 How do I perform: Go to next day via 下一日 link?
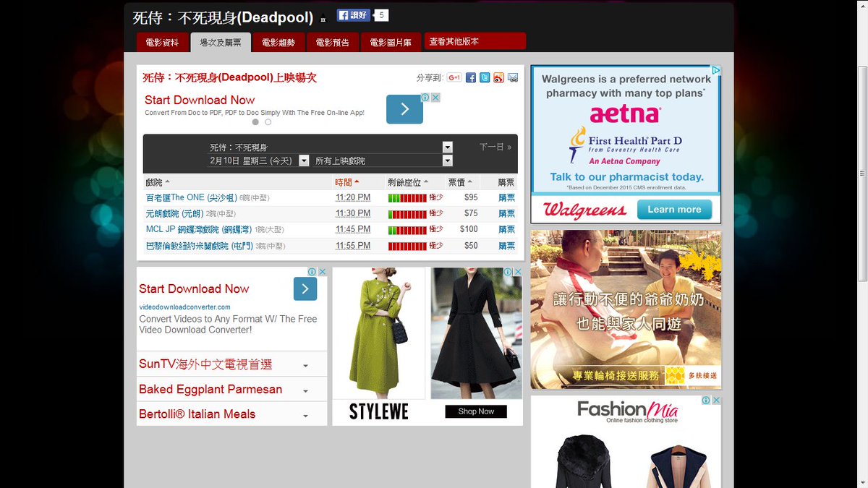click(495, 147)
